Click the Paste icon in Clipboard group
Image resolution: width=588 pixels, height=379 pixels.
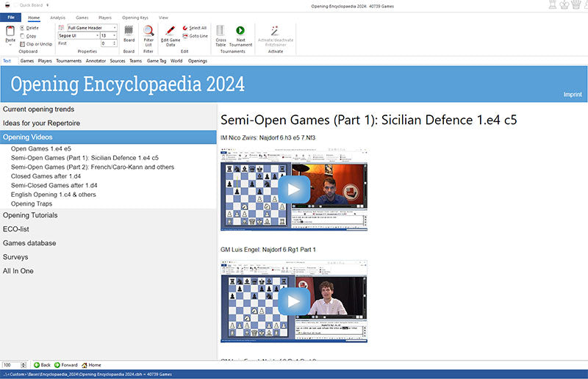(10, 32)
